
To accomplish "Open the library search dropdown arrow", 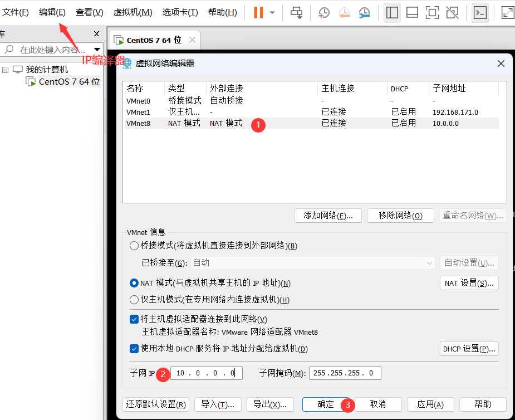I will 97,50.
